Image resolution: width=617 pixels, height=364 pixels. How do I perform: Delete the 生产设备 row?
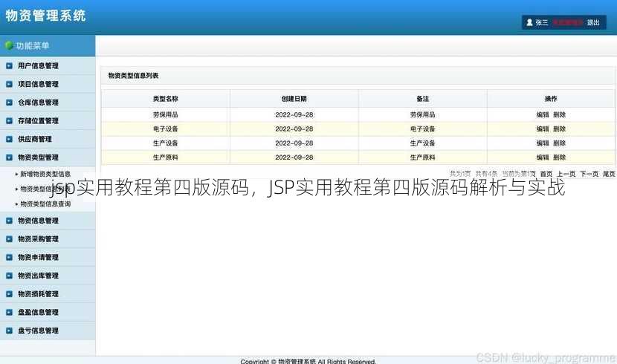point(559,143)
